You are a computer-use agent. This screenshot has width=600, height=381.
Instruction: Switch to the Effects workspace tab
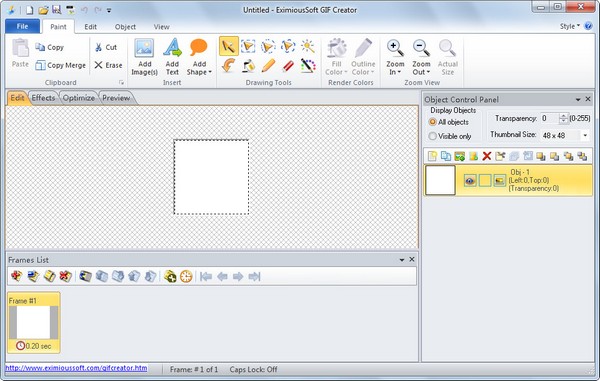pyautogui.click(x=43, y=98)
